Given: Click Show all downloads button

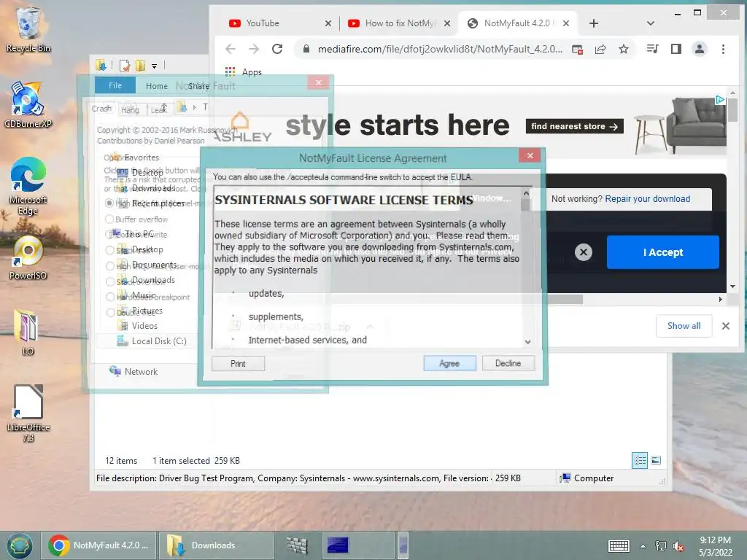Looking at the screenshot, I should click(x=684, y=326).
